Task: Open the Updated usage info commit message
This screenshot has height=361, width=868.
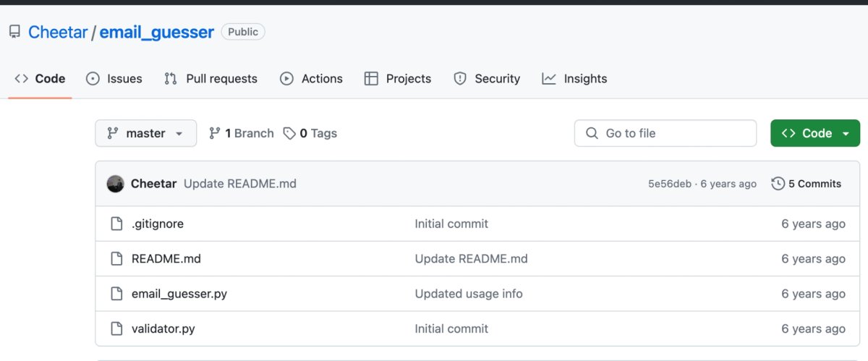Action: [469, 294]
